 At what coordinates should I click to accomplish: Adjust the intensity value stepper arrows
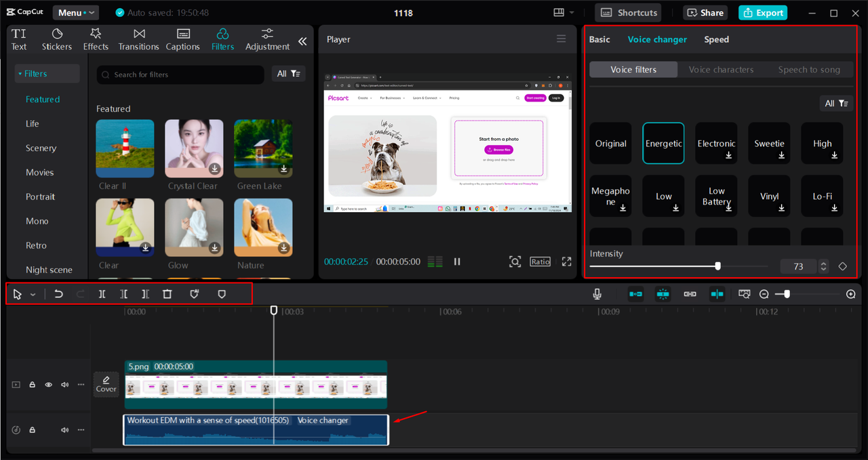point(823,266)
